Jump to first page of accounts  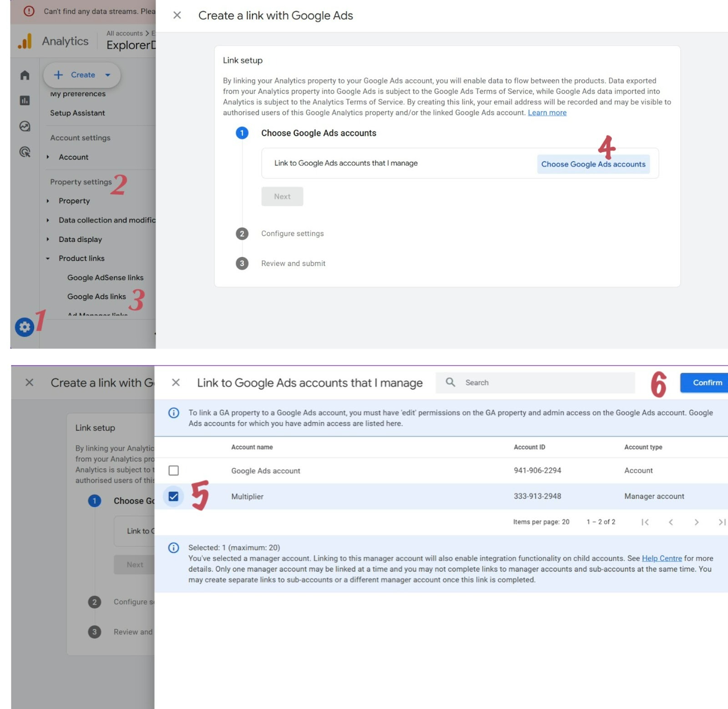[645, 522]
